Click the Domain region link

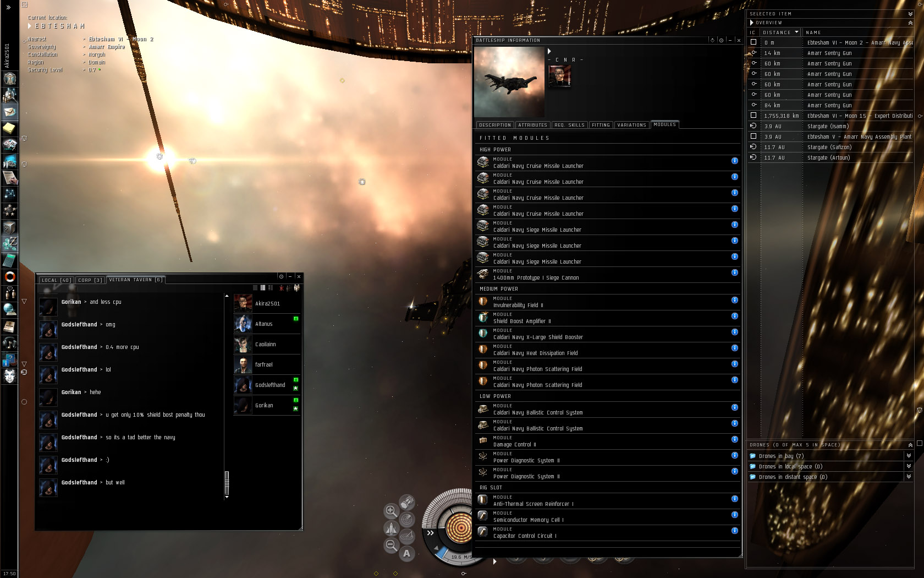[97, 63]
